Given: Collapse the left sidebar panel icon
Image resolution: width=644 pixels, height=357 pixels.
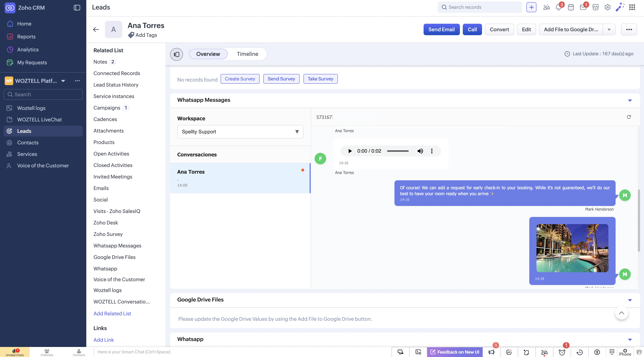Looking at the screenshot, I should pyautogui.click(x=77, y=8).
